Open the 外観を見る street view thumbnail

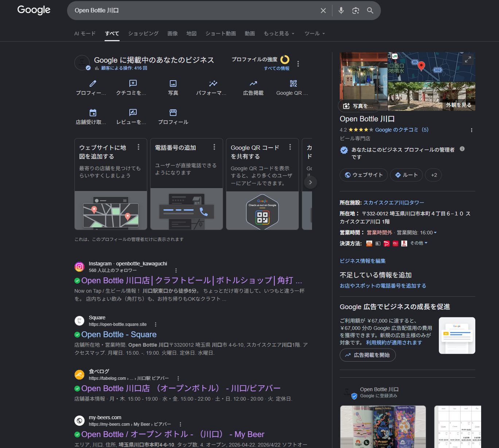point(432,96)
